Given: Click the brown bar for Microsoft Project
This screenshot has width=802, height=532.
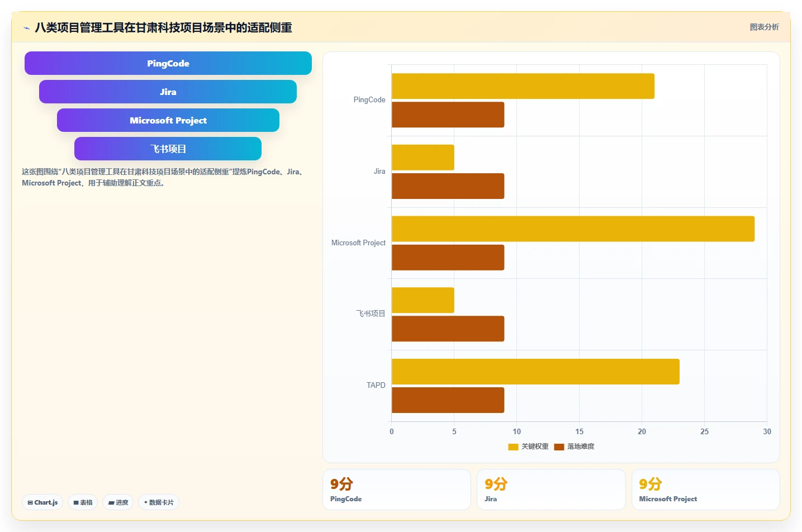Looking at the screenshot, I should [x=448, y=258].
